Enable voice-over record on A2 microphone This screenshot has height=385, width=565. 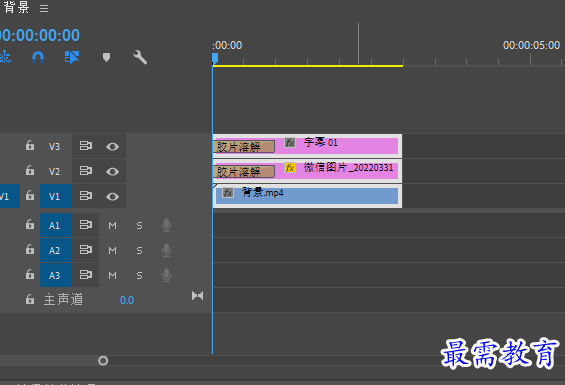click(x=166, y=250)
